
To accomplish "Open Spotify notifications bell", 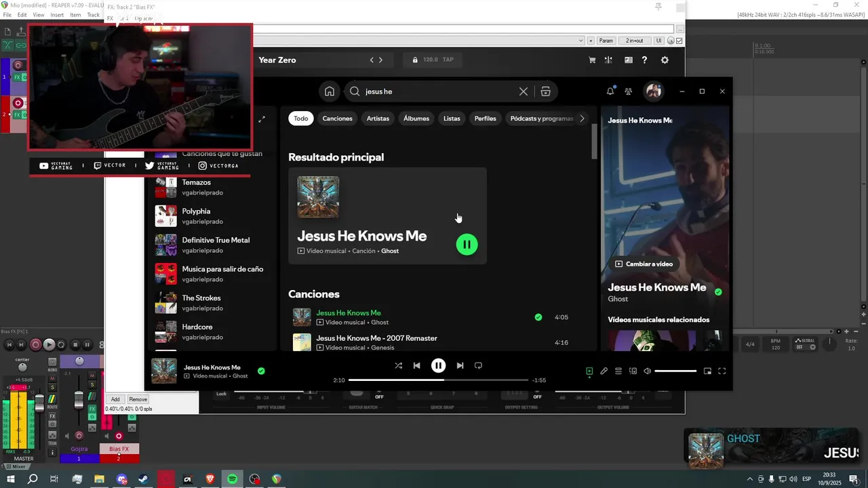I will click(610, 91).
